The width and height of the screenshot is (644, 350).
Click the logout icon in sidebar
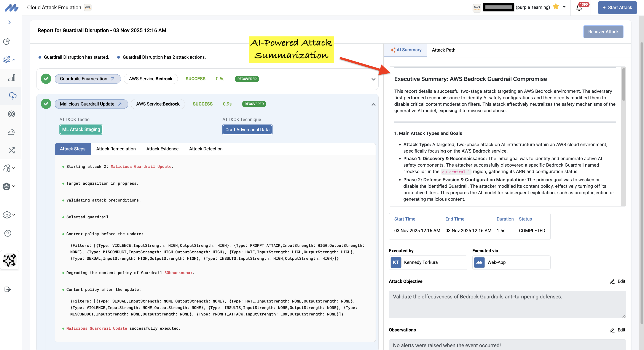8,289
